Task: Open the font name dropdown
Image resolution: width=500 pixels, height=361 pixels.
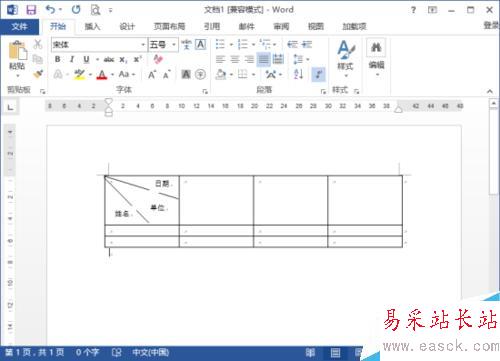Action: (143, 44)
